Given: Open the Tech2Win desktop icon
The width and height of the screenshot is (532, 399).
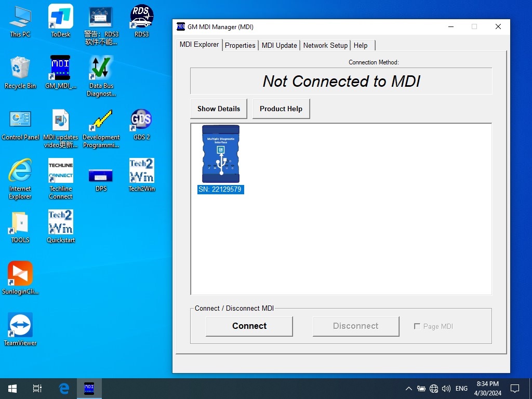Looking at the screenshot, I should point(141,171).
